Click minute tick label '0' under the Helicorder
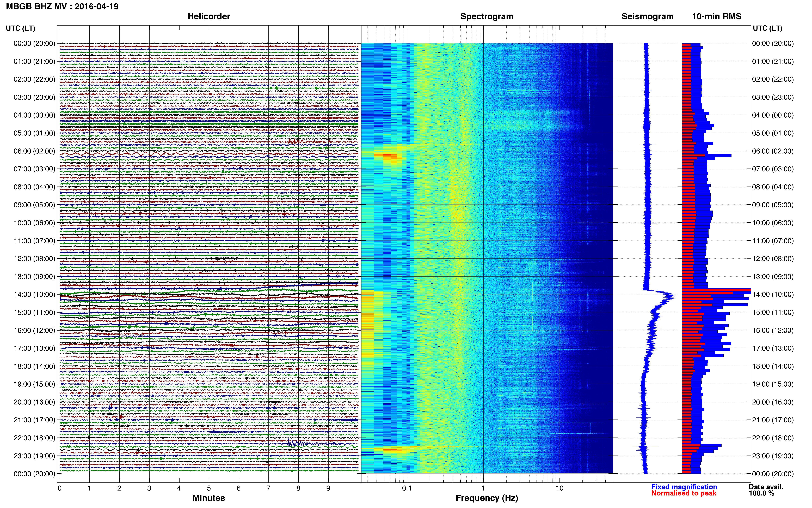The height and width of the screenshot is (508, 812). [59, 488]
